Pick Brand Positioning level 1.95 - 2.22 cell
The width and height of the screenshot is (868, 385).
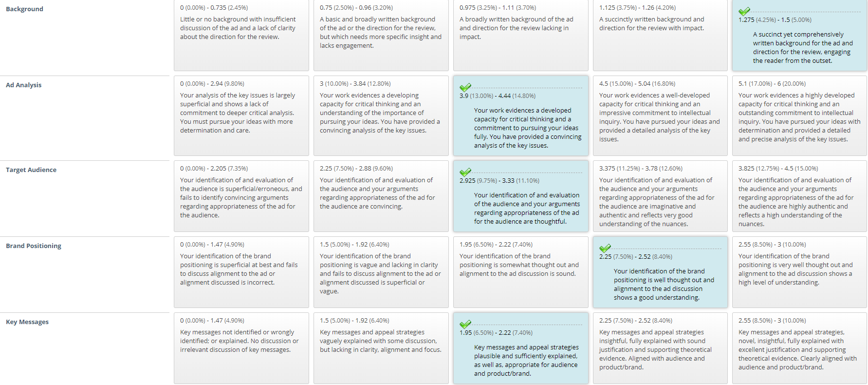(521, 272)
